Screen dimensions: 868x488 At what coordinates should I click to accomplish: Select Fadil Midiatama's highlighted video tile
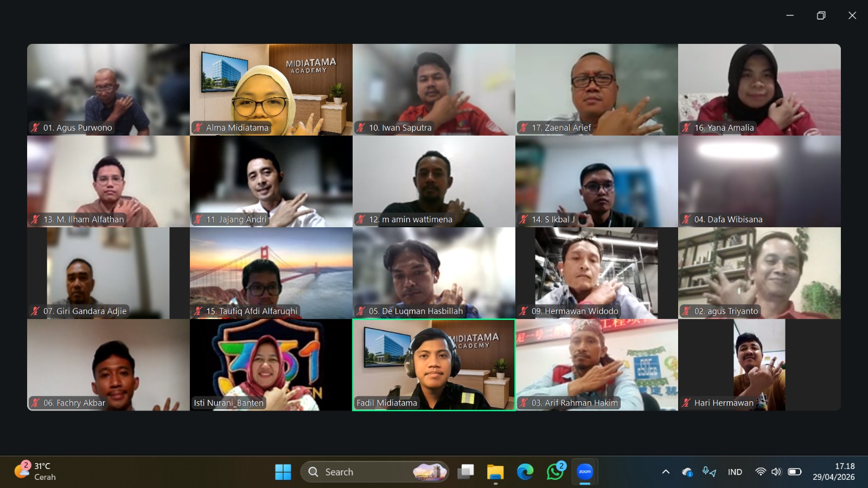click(433, 364)
